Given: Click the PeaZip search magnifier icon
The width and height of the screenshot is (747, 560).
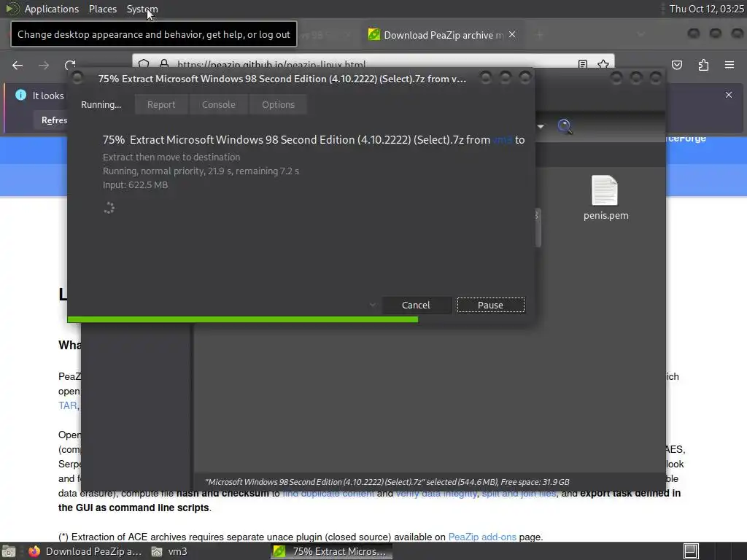Looking at the screenshot, I should click(565, 126).
